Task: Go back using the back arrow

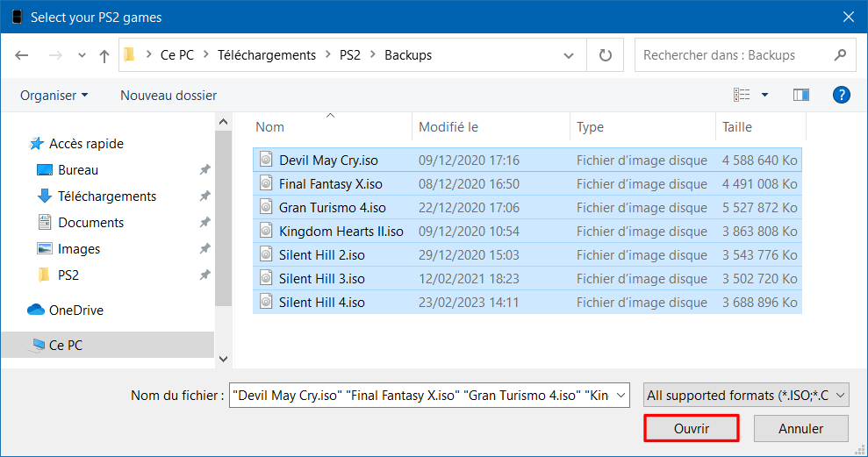Action: (x=22, y=55)
